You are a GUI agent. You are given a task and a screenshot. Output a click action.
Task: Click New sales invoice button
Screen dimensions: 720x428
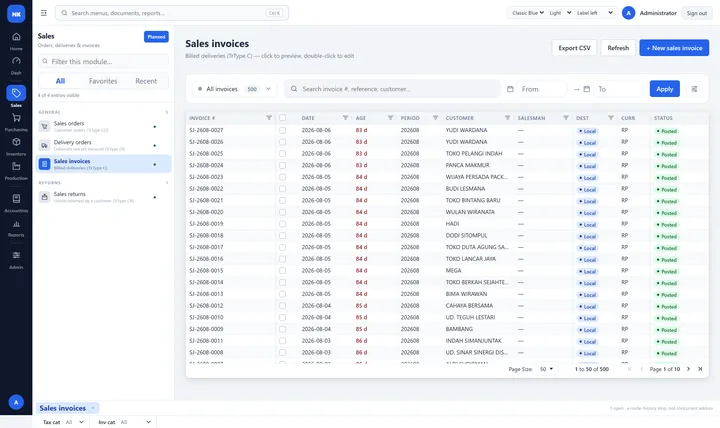point(674,48)
